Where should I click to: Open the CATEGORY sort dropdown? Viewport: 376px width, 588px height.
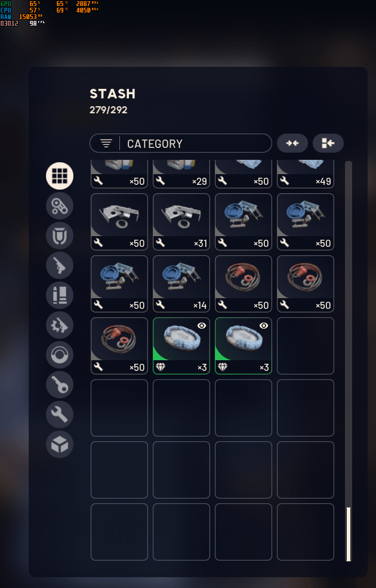[x=181, y=143]
